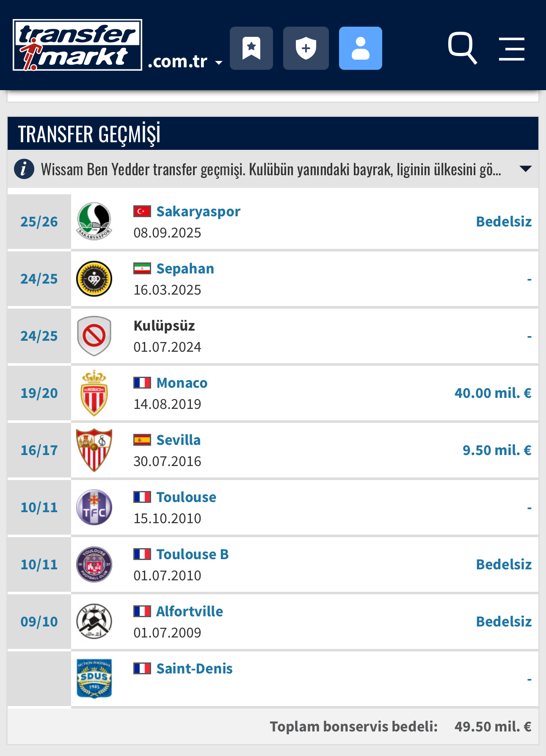Image resolution: width=546 pixels, height=756 pixels.
Task: Expand the .com.tr domain dropdown
Action: tap(185, 62)
